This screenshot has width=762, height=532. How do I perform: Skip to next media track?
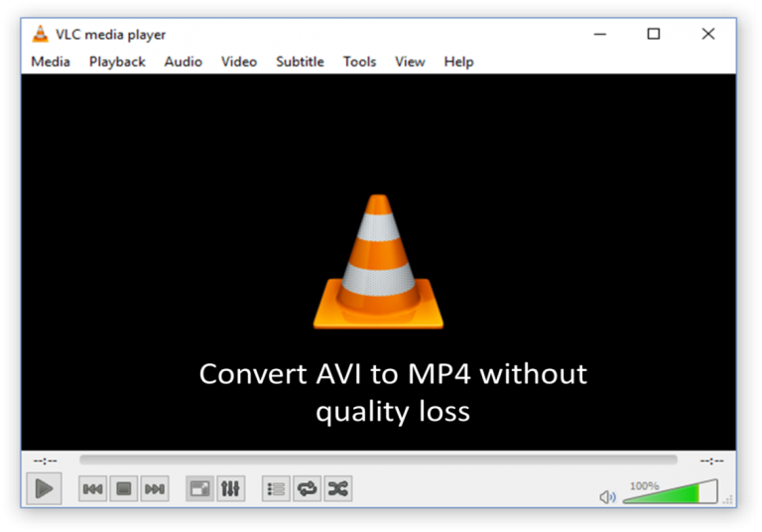[x=155, y=488]
